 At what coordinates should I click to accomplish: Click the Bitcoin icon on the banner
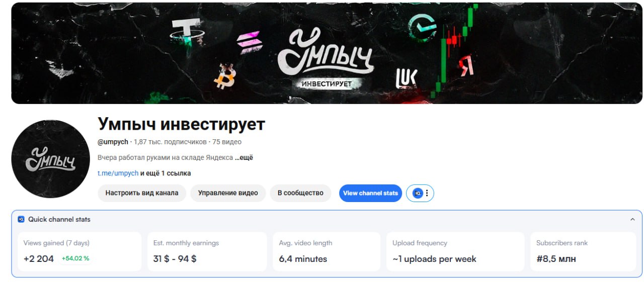click(225, 76)
